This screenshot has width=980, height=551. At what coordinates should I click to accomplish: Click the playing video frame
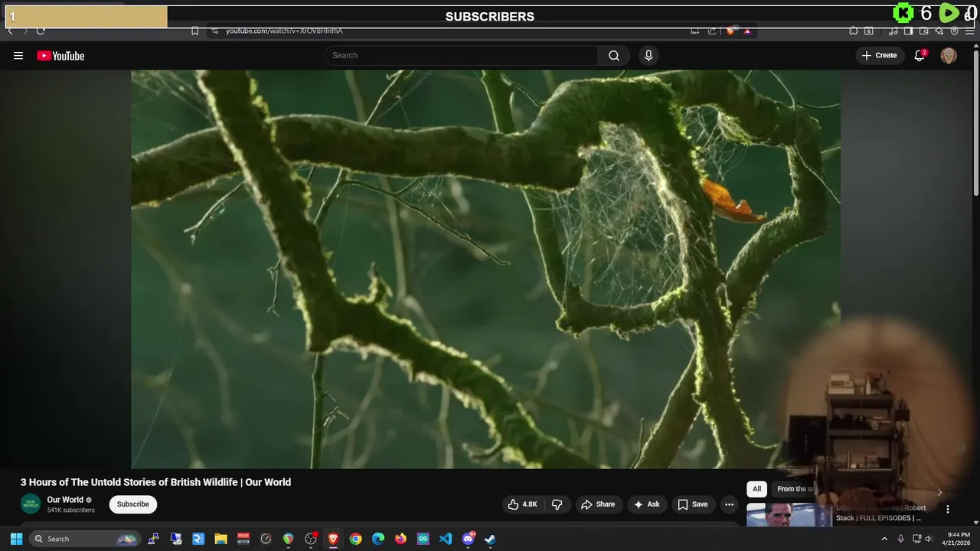coord(485,269)
